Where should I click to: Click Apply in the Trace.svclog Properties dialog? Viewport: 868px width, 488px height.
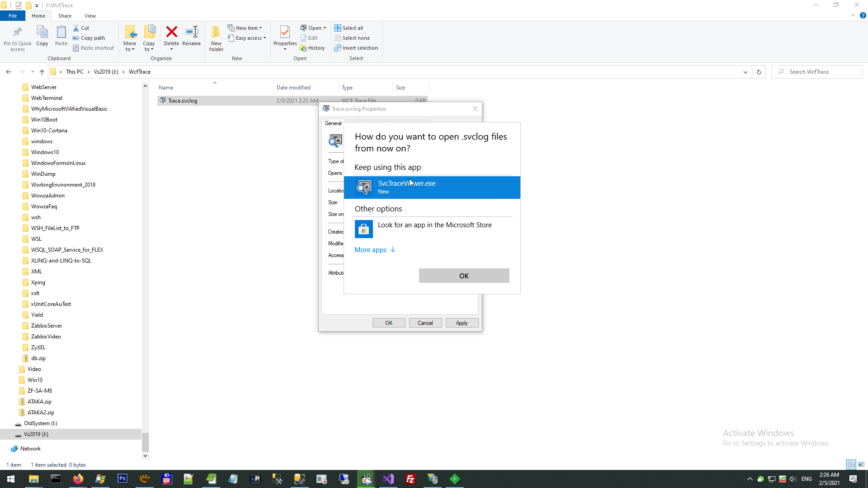462,323
